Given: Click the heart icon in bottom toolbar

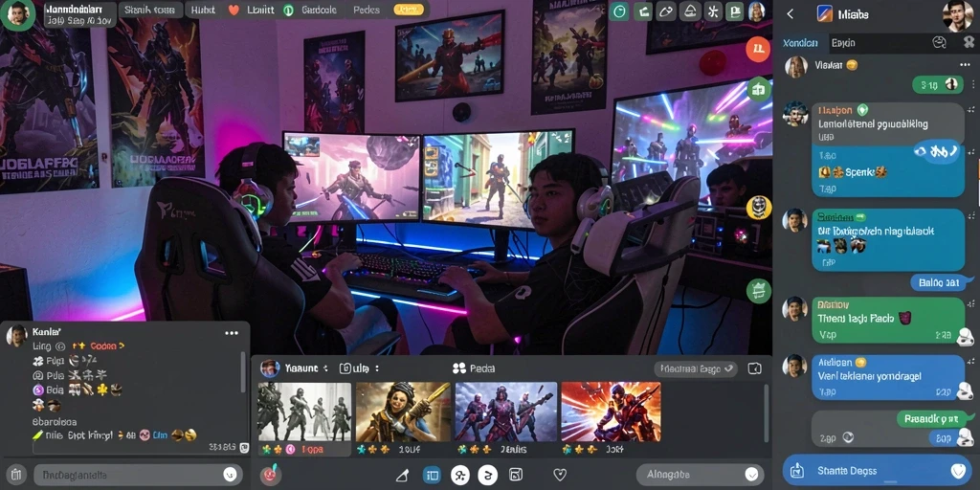Looking at the screenshot, I should [x=560, y=475].
